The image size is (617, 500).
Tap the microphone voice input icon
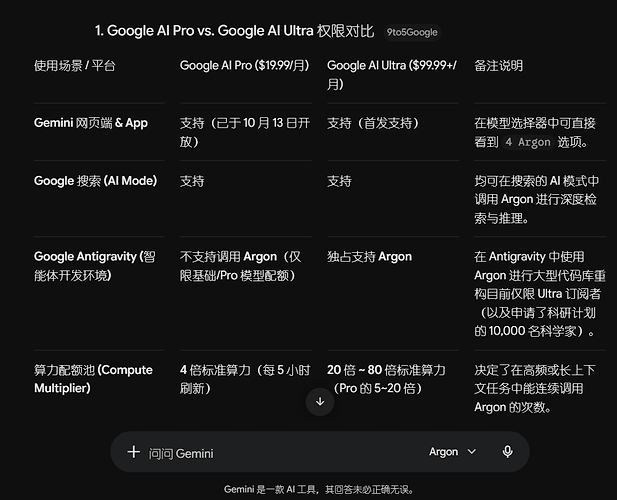(x=508, y=452)
